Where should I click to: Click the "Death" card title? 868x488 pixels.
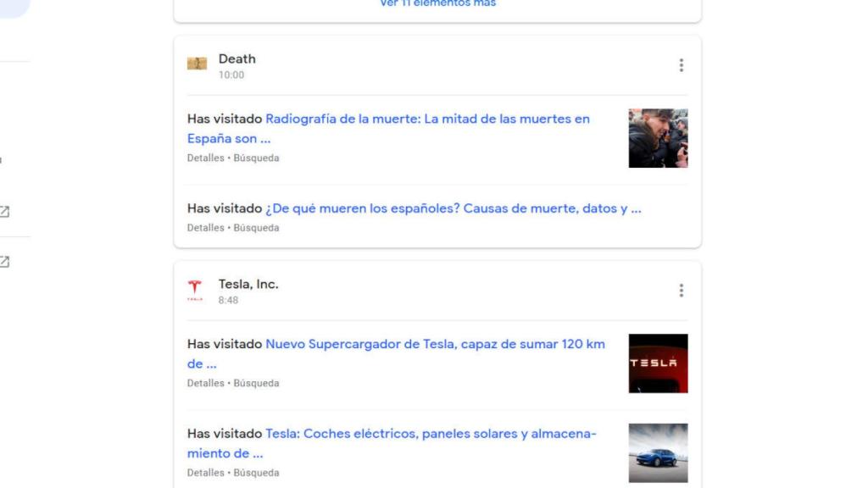coord(237,58)
